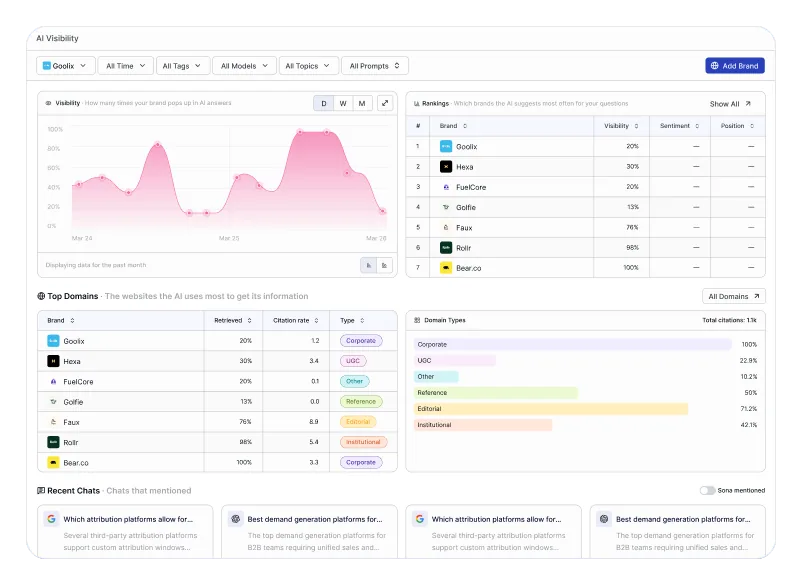
Task: Click the Domain Types grid icon
Action: coord(417,320)
